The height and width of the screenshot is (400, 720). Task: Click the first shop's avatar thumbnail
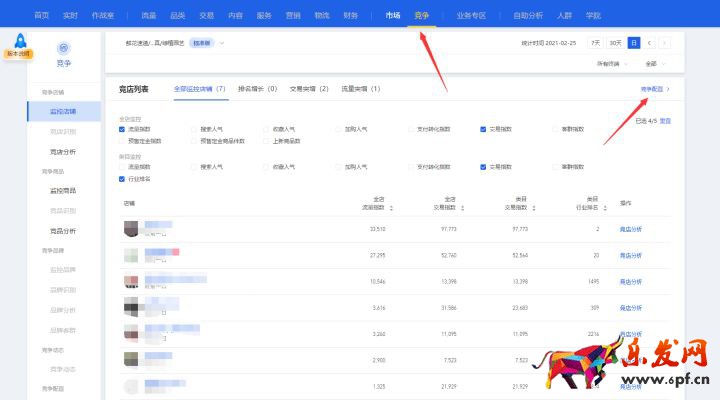[x=131, y=229]
